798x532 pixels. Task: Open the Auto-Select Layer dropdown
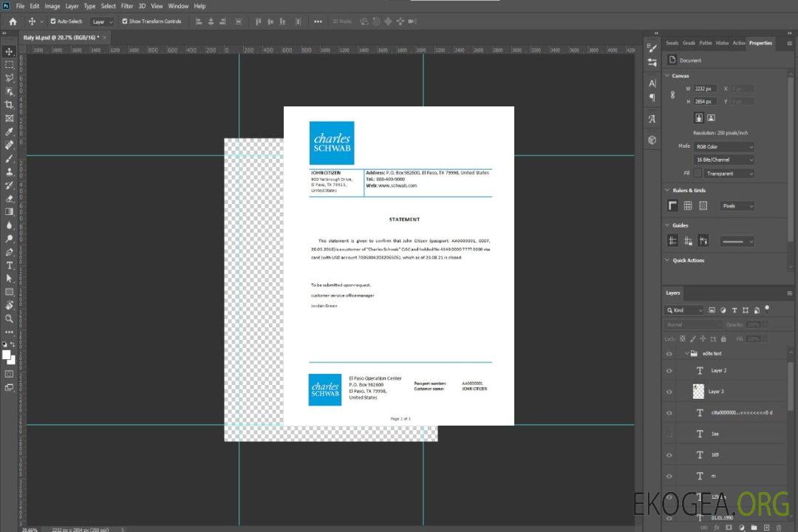[x=102, y=21]
